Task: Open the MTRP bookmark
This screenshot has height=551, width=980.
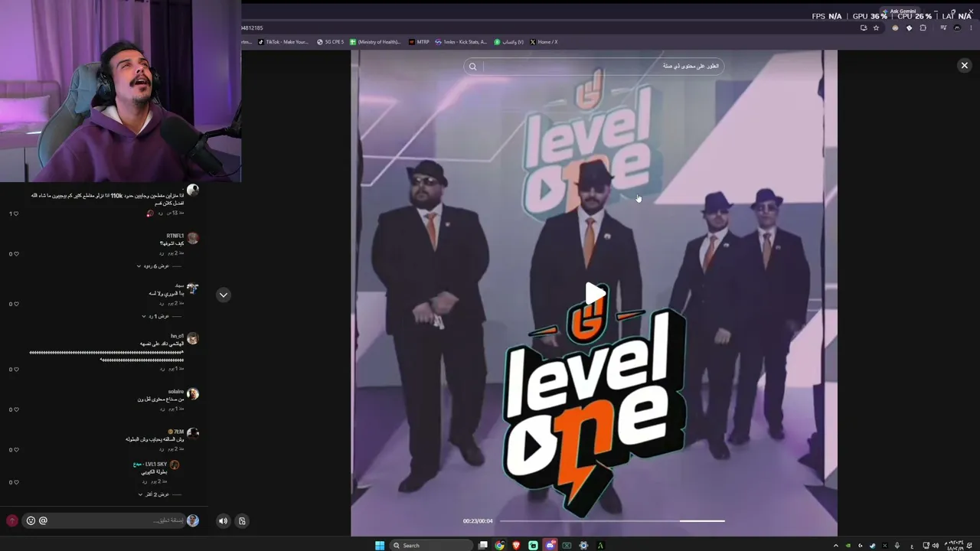Action: click(x=420, y=42)
